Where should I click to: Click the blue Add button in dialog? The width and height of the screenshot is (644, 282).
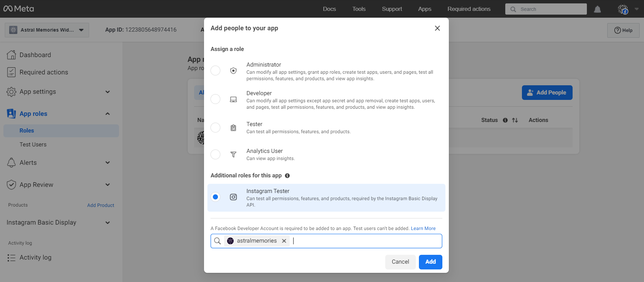pos(430,262)
